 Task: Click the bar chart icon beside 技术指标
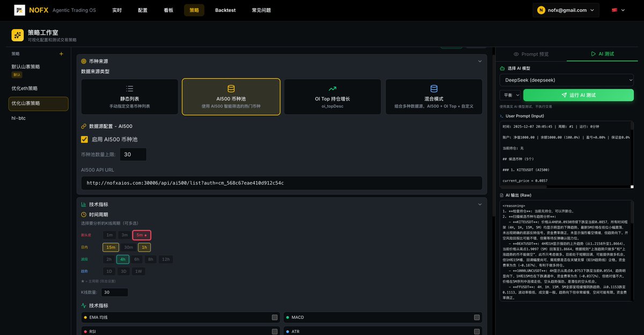(x=84, y=204)
